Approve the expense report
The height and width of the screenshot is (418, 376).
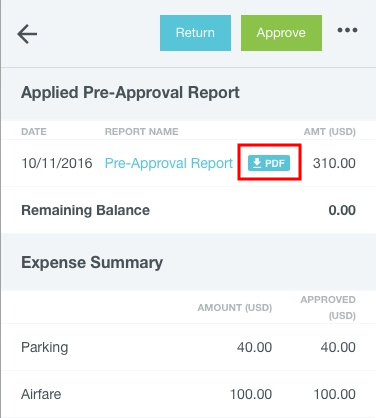pyautogui.click(x=281, y=33)
